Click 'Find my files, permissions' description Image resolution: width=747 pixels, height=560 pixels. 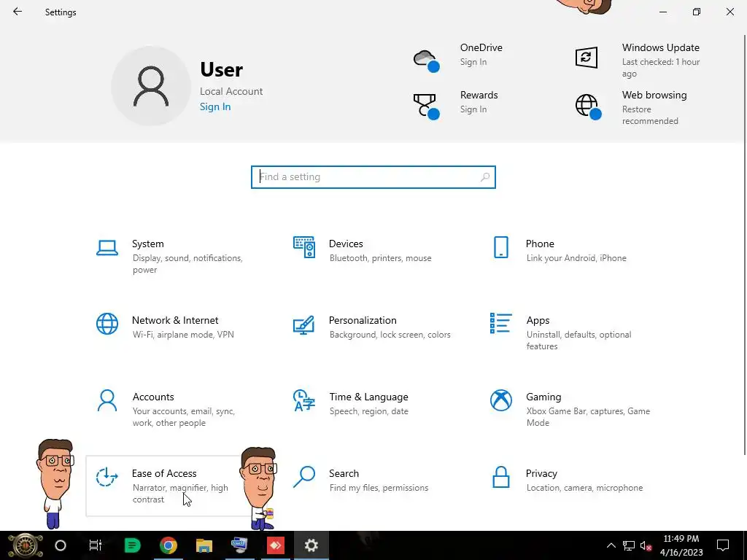click(379, 488)
